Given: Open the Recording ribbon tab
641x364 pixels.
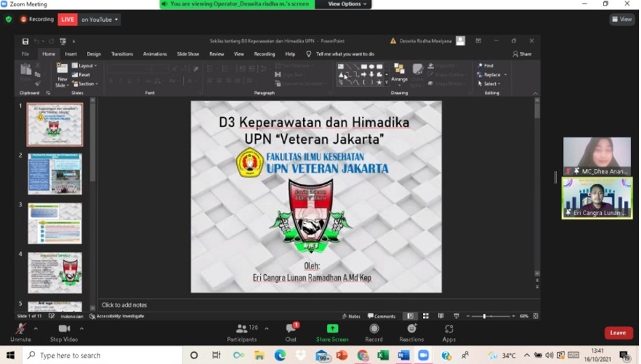Looking at the screenshot, I should (x=264, y=54).
